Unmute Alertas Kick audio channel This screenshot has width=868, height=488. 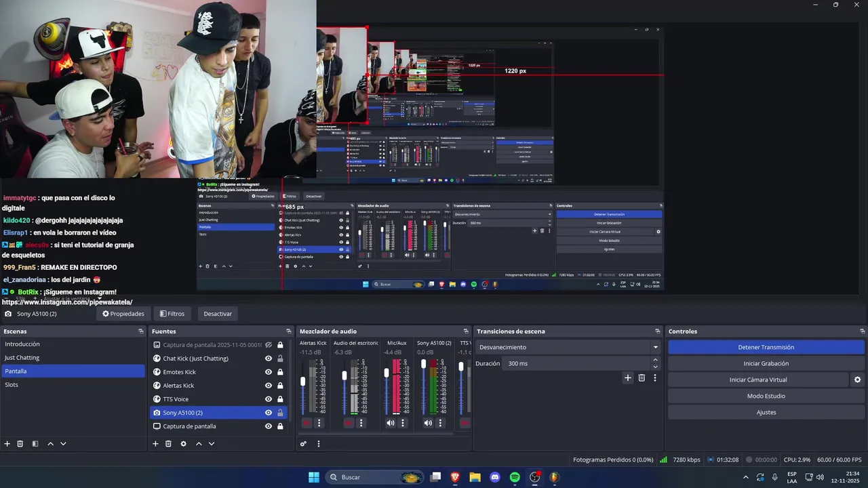(307, 423)
